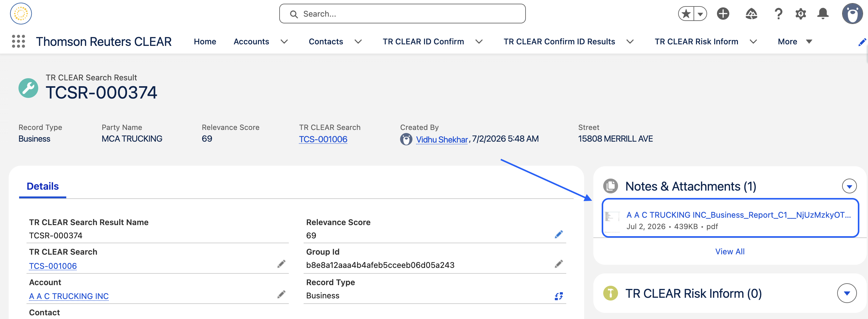
Task: Open the TR CLEAR ID Confirm tab
Action: (x=423, y=42)
